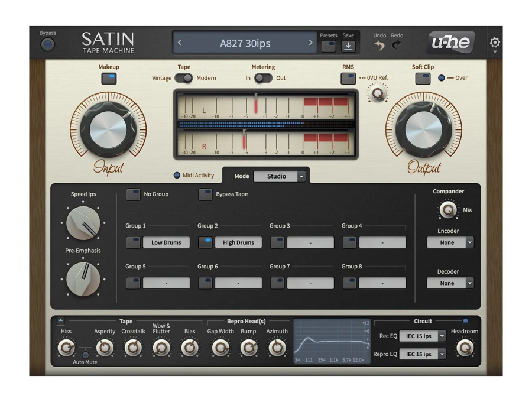Enable the RMS button

coord(348,79)
